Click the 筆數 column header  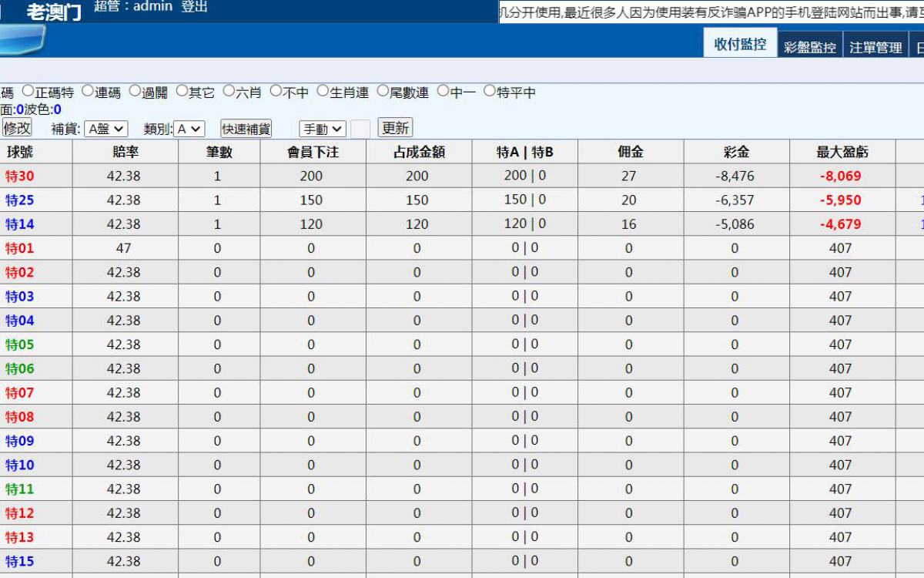tap(219, 152)
